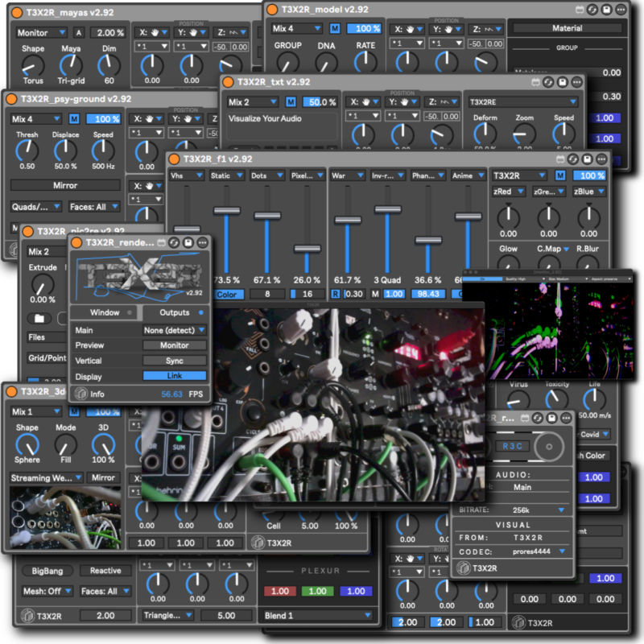
Task: Click round record button next to R3C
Action: pyautogui.click(x=549, y=447)
